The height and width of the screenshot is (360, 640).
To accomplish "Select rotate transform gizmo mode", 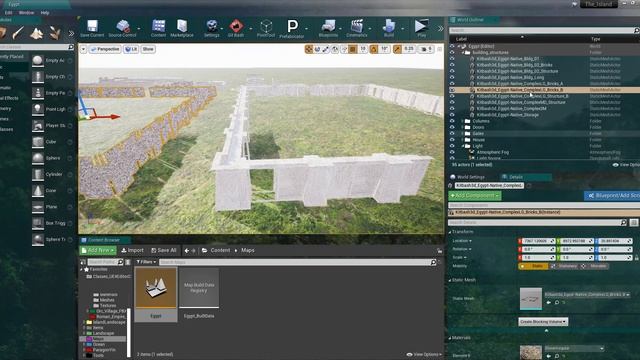I will [318, 49].
